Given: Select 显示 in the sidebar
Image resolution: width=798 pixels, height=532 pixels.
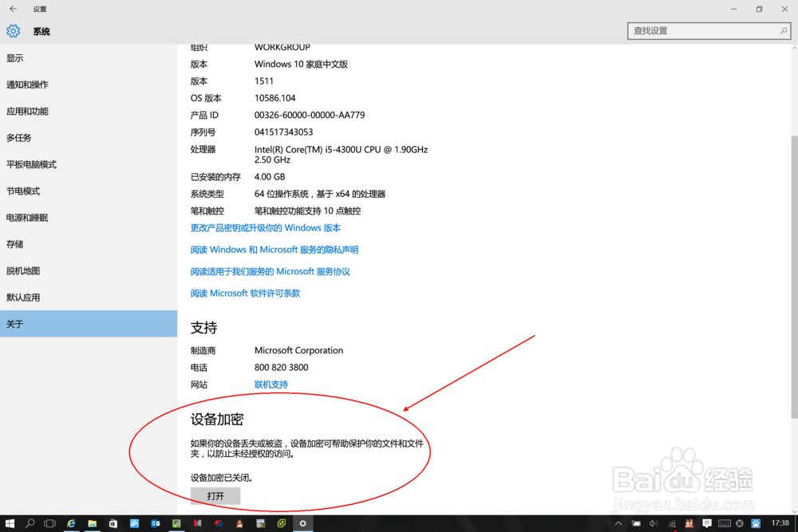Looking at the screenshot, I should coord(89,58).
